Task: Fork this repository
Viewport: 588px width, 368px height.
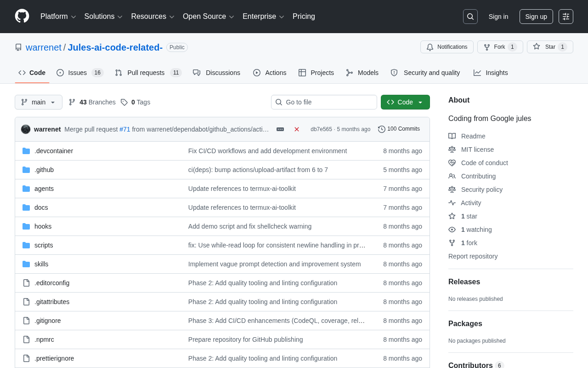Action: pyautogui.click(x=500, y=47)
